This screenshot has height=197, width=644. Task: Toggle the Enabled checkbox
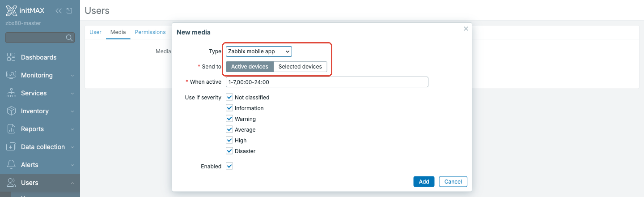229,166
